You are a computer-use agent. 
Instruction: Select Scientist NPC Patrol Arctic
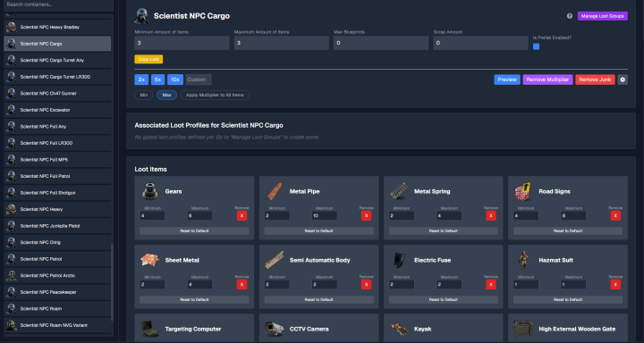[57, 276]
